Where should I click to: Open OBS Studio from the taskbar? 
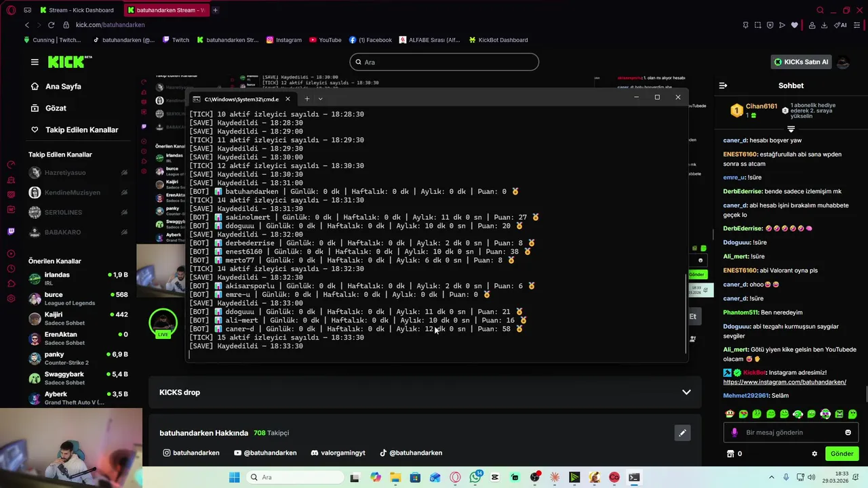pos(535,477)
